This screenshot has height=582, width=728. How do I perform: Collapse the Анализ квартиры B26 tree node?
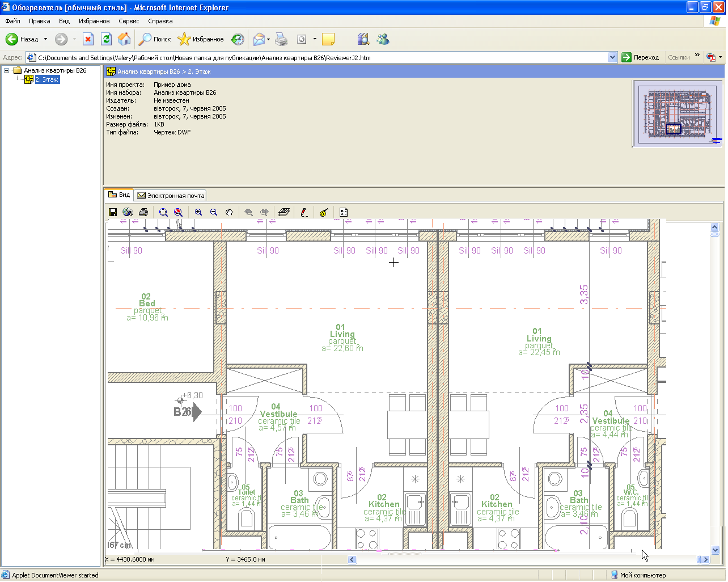click(x=7, y=71)
